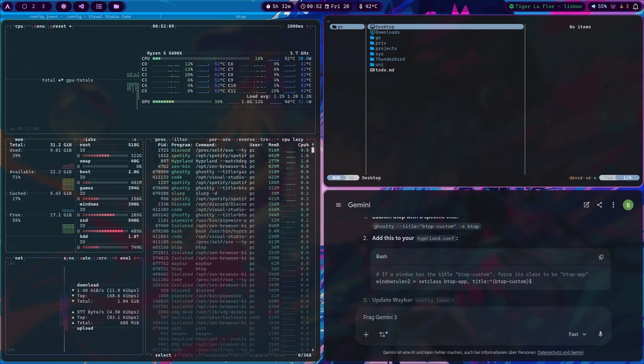Image resolution: width=644 pixels, height=364 pixels.
Task: Open the Visual Studio Code icon in Waybar
Action: coord(80,6)
